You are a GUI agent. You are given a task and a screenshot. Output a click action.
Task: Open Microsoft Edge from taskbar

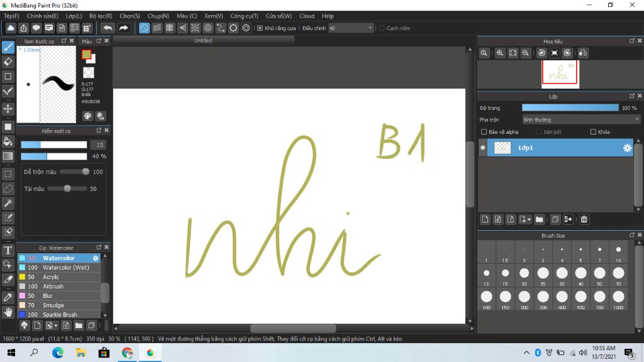[58, 353]
